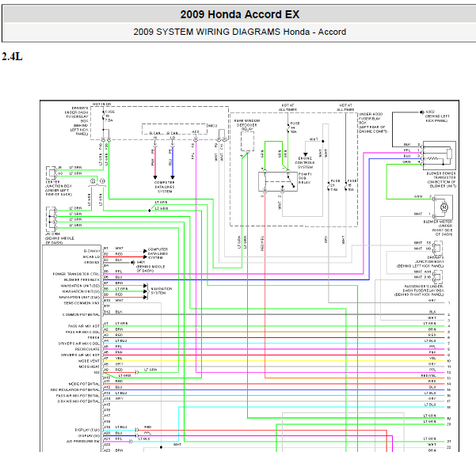Click the 'ENGINE CONTROLS SYSTEM' label

[x=305, y=162]
